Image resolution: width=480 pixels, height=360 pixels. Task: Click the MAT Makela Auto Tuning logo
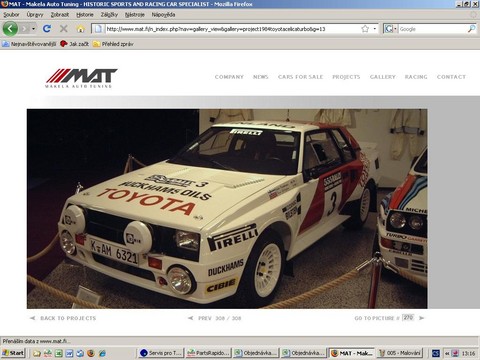pos(81,78)
